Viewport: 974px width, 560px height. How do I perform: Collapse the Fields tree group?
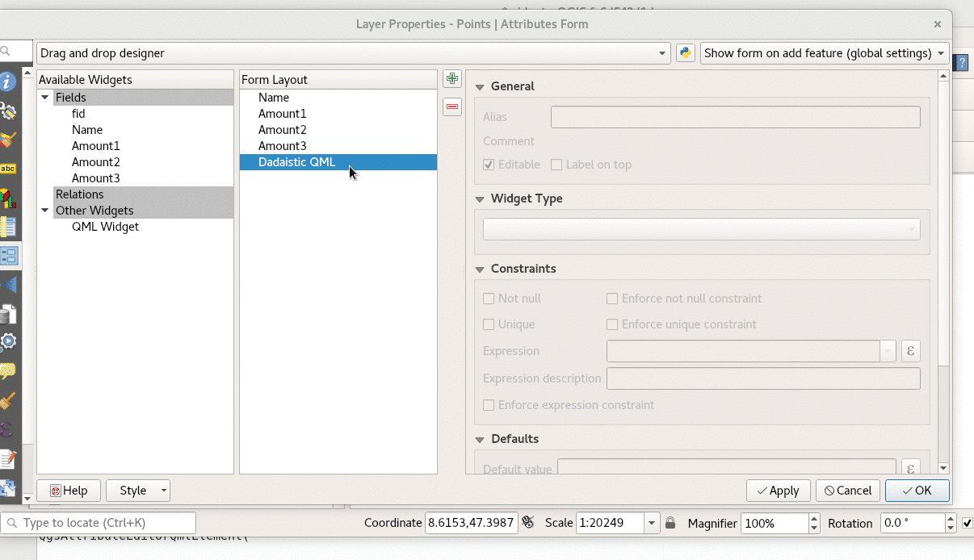[x=45, y=98]
